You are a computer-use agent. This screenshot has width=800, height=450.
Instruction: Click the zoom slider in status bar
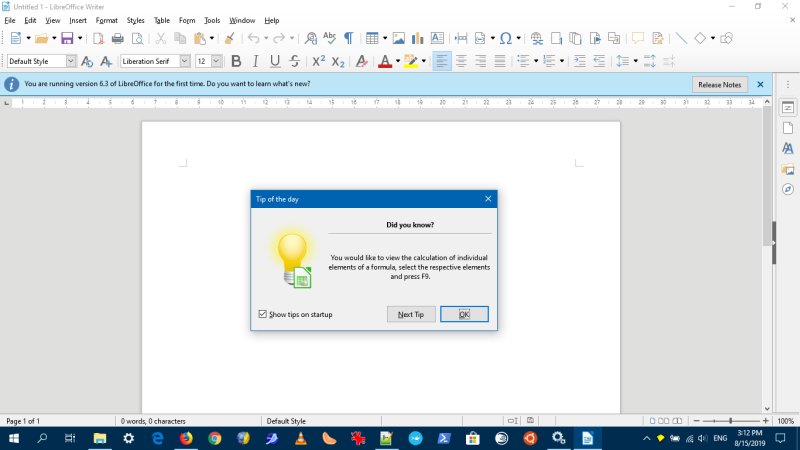[731, 421]
